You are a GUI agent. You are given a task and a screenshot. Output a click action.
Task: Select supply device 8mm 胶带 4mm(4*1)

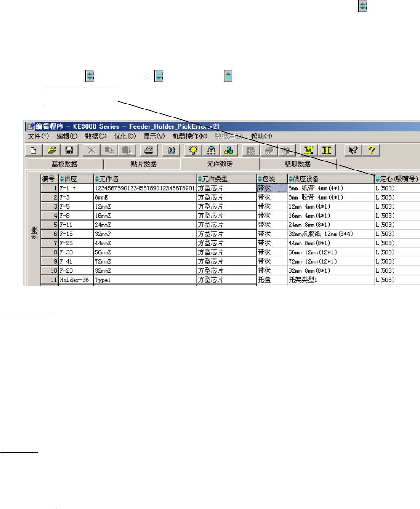pyautogui.click(x=331, y=197)
